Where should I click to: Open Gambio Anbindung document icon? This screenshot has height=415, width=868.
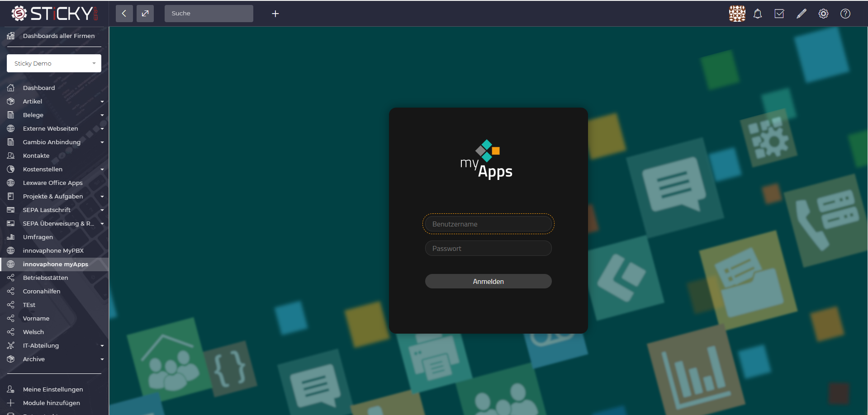[x=11, y=142]
